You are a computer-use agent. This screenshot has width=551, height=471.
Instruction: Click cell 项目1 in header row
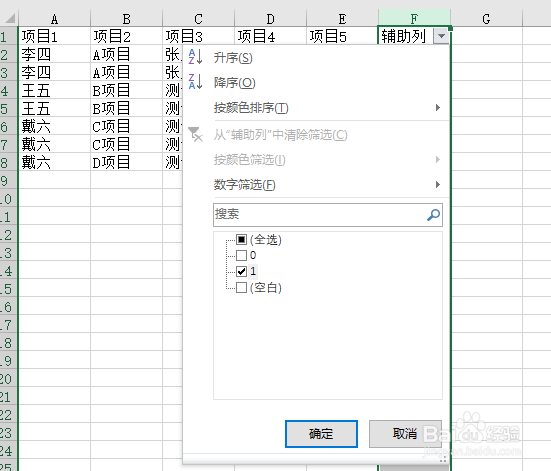pyautogui.click(x=54, y=36)
